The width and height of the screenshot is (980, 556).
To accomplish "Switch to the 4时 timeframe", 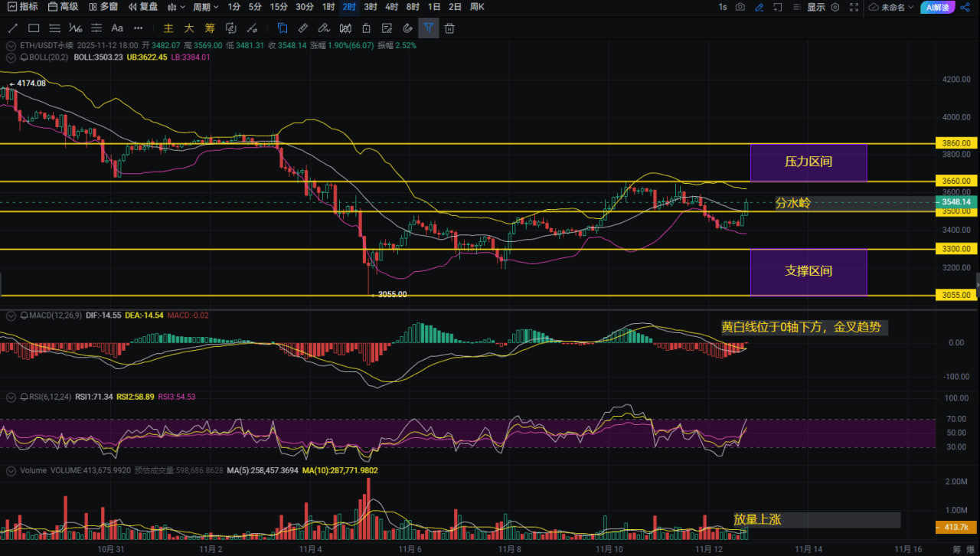I will pyautogui.click(x=391, y=7).
